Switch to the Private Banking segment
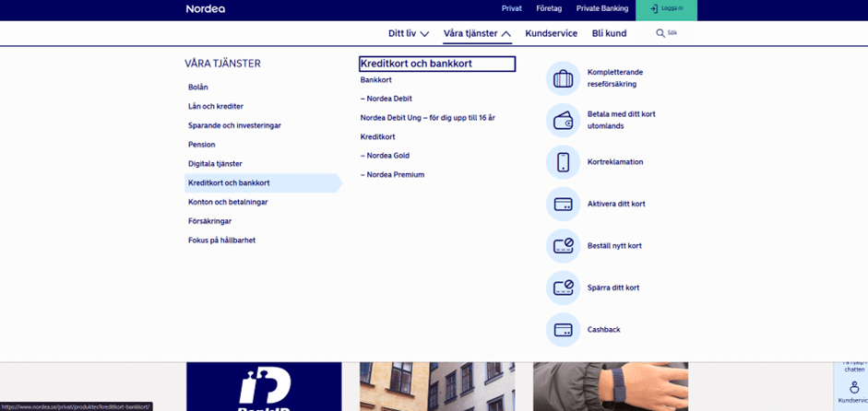Image resolution: width=868 pixels, height=411 pixels. [601, 8]
